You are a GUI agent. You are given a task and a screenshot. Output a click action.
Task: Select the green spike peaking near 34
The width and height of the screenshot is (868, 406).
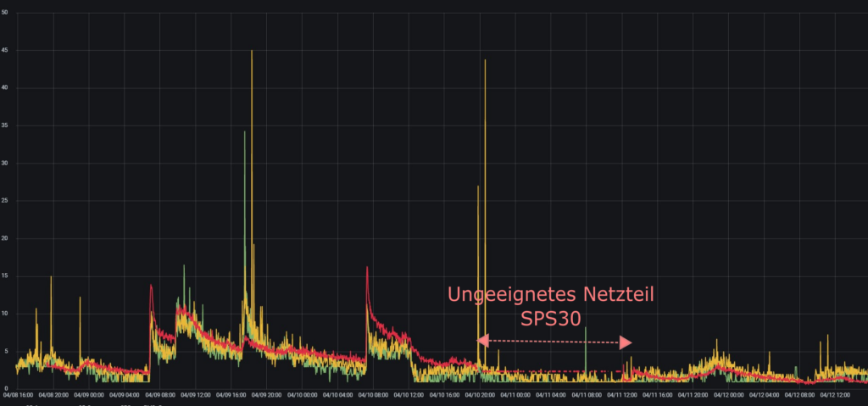(x=245, y=133)
